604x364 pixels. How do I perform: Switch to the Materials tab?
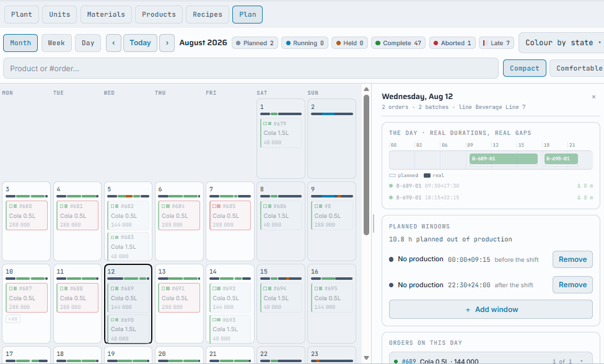(106, 15)
